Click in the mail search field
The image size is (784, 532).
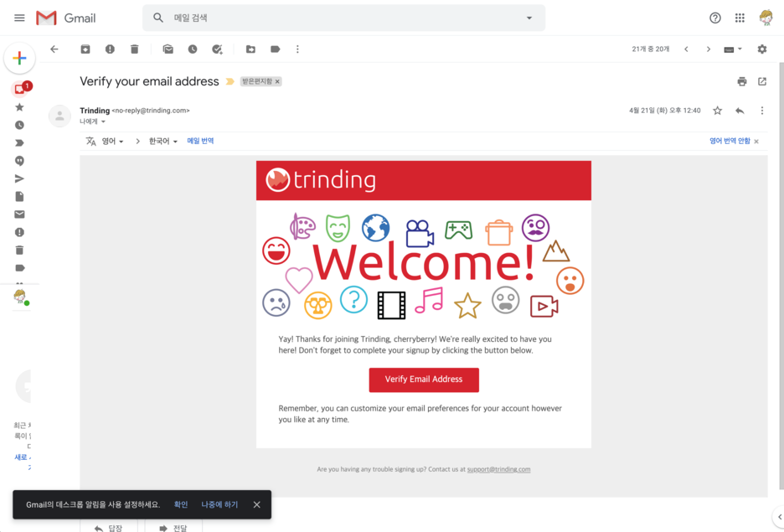(x=344, y=18)
